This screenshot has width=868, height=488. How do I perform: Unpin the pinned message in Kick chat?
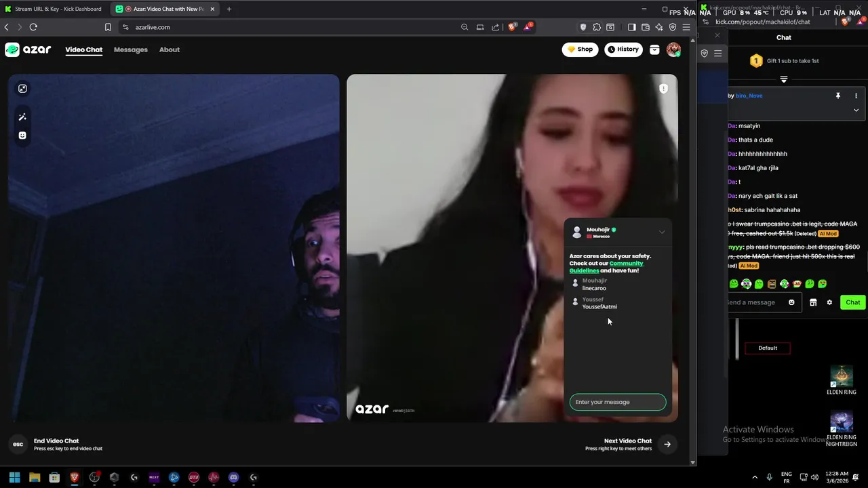tap(838, 96)
